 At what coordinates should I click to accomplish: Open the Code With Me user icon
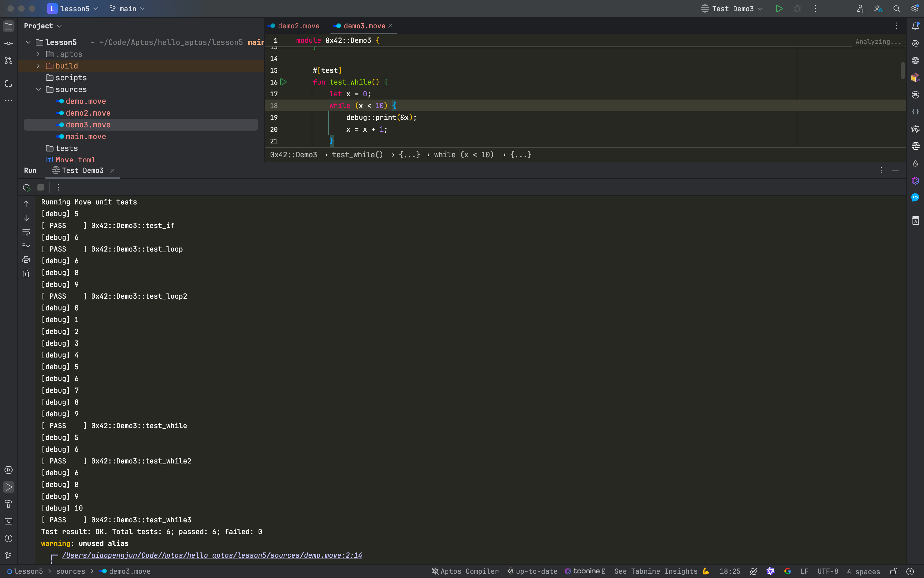pos(860,8)
